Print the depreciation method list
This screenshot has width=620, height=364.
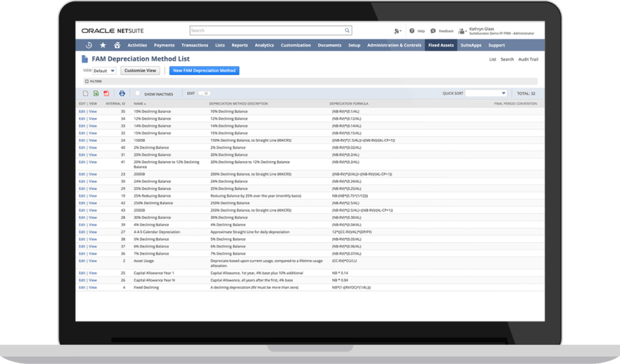pyautogui.click(x=122, y=94)
